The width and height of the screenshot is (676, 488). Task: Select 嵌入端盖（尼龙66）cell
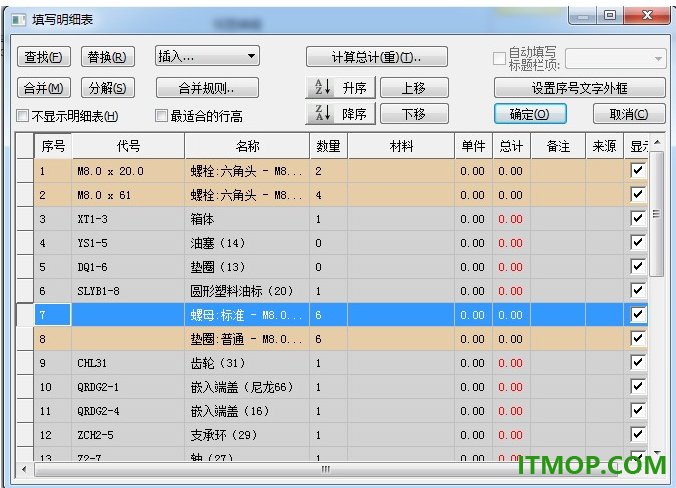click(247, 387)
